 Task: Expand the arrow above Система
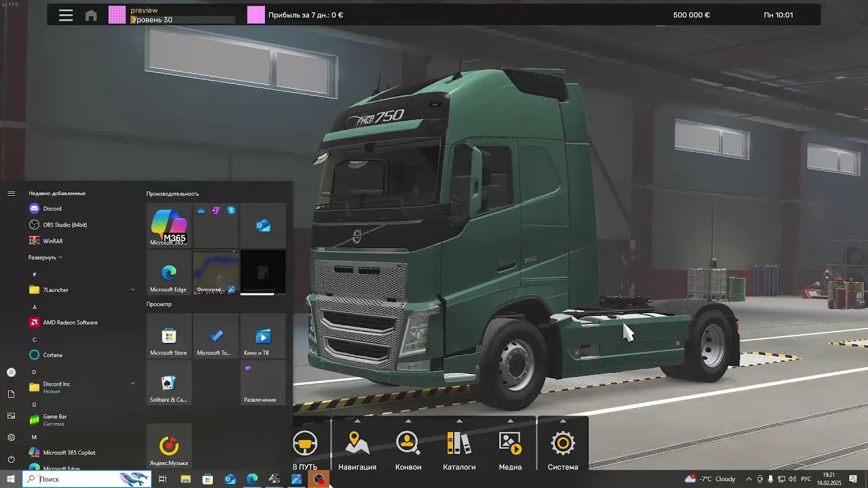563,421
